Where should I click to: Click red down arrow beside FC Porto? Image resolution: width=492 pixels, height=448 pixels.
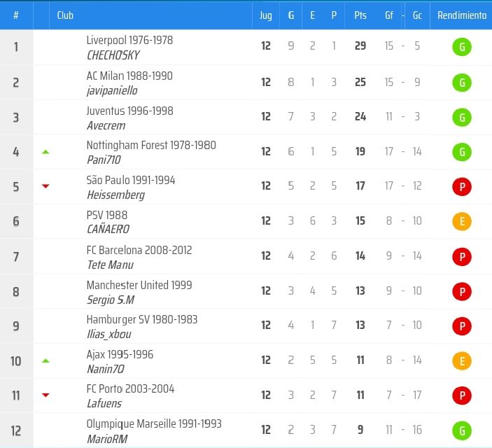[x=45, y=395]
